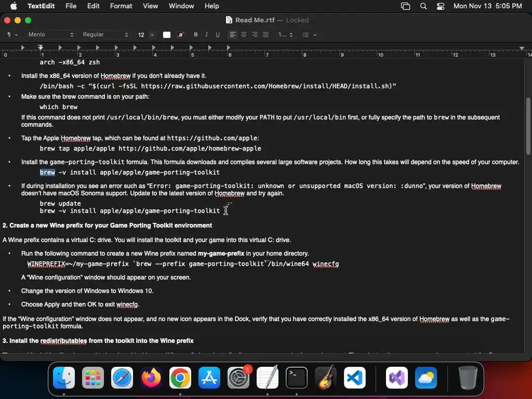Click the date and time in menu bar
The height and width of the screenshot is (399, 532).
[x=487, y=6]
